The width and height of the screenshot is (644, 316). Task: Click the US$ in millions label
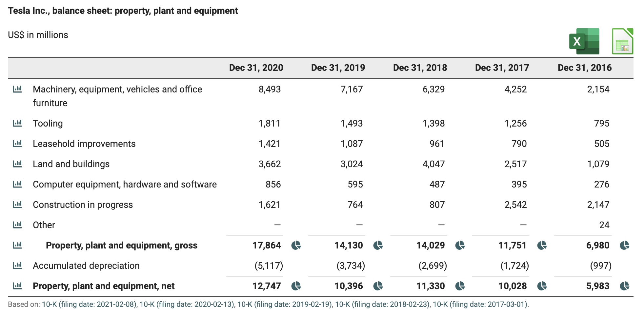click(38, 35)
